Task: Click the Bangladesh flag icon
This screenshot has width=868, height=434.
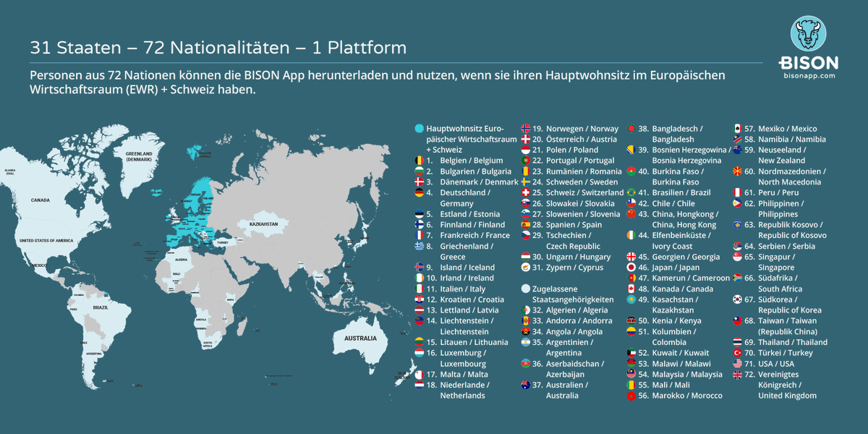Action: [x=631, y=129]
